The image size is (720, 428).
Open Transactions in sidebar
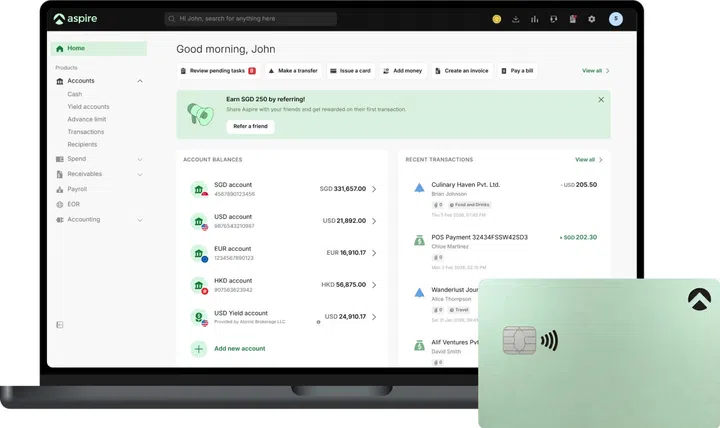pos(85,132)
